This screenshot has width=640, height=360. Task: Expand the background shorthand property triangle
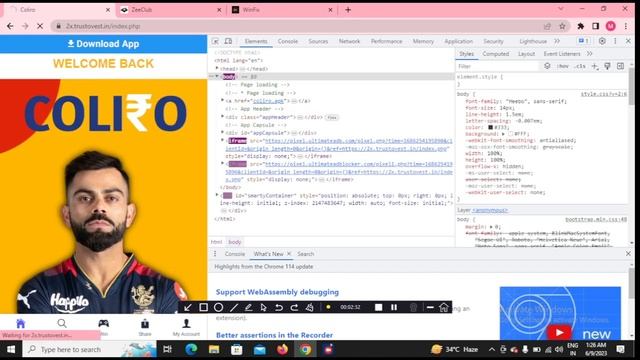[503, 134]
